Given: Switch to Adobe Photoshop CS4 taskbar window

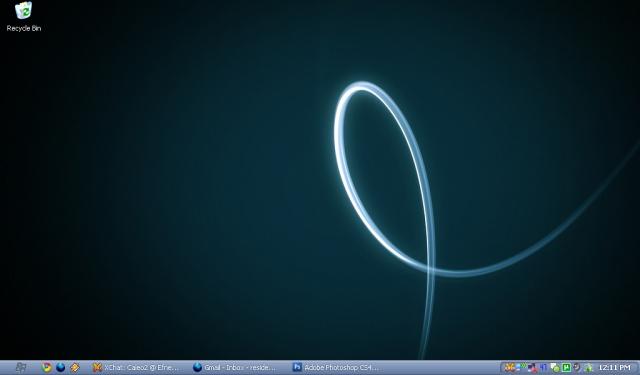Looking at the screenshot, I should click(336, 367).
